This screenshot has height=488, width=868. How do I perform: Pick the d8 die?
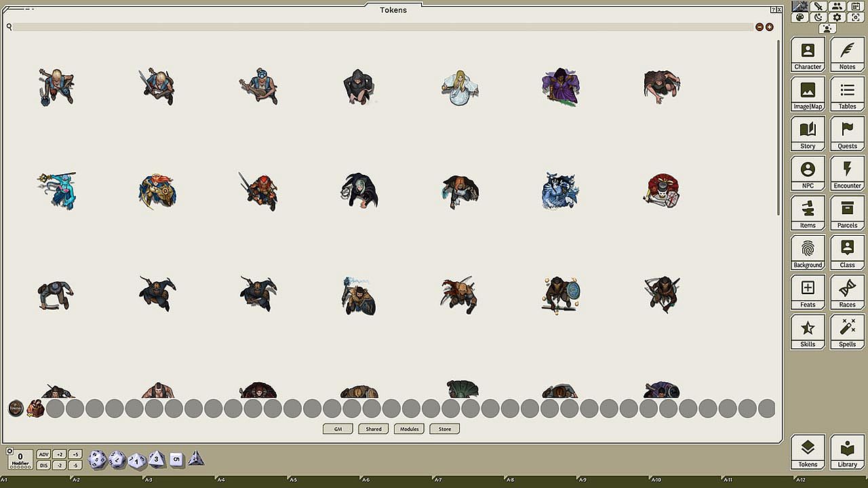157,459
